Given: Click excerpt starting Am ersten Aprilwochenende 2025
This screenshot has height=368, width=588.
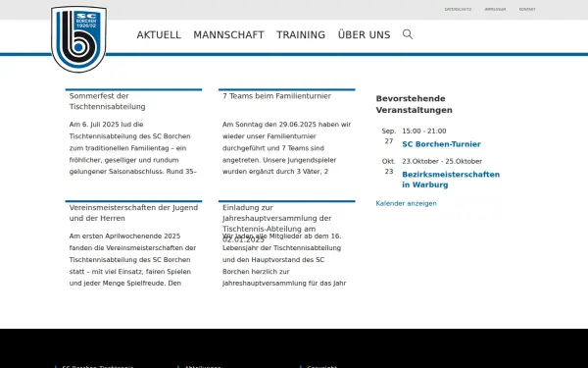Looking at the screenshot, I should point(132,259).
